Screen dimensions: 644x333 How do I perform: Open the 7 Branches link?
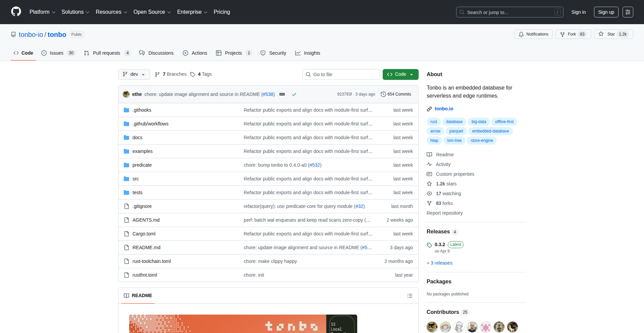coord(171,74)
